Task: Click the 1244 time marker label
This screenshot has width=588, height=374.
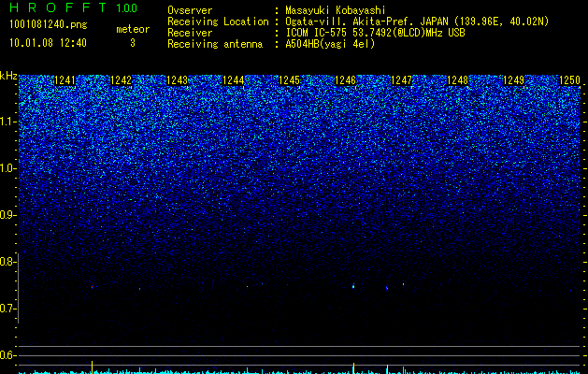Action: point(234,80)
